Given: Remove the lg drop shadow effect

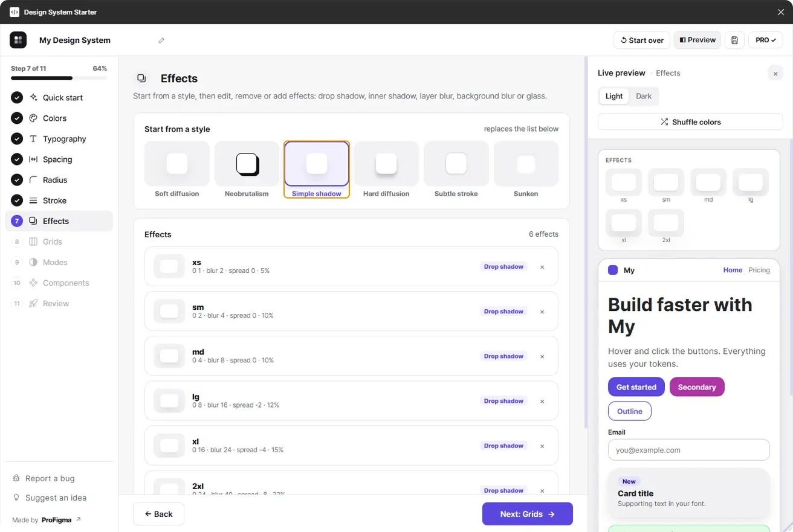Looking at the screenshot, I should [542, 401].
